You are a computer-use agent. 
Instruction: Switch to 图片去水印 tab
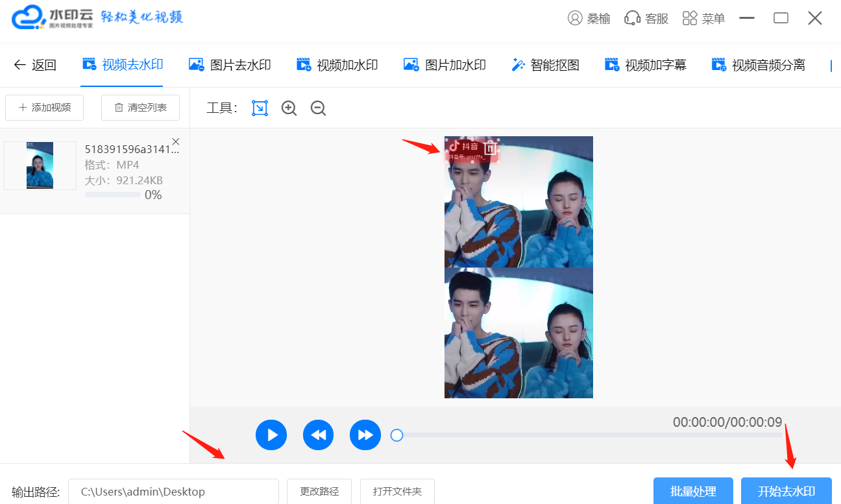230,65
